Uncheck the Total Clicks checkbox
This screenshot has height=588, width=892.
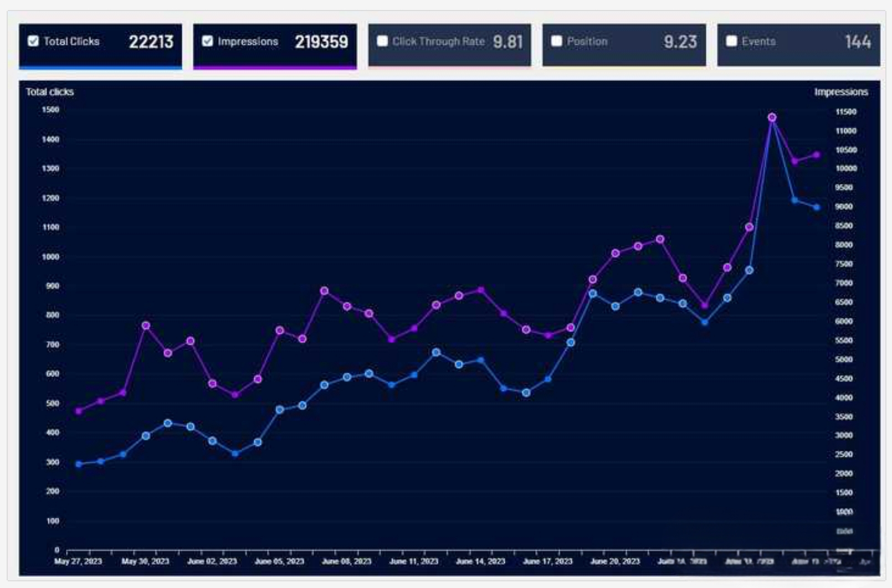pyautogui.click(x=33, y=41)
